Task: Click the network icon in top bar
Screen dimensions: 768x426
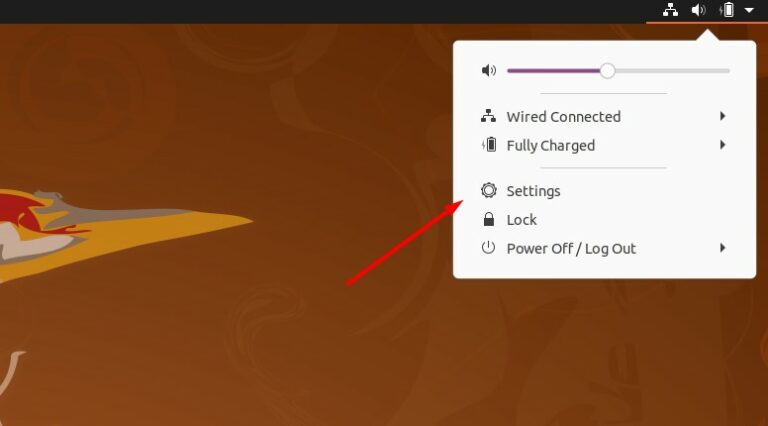Action: tap(670, 10)
